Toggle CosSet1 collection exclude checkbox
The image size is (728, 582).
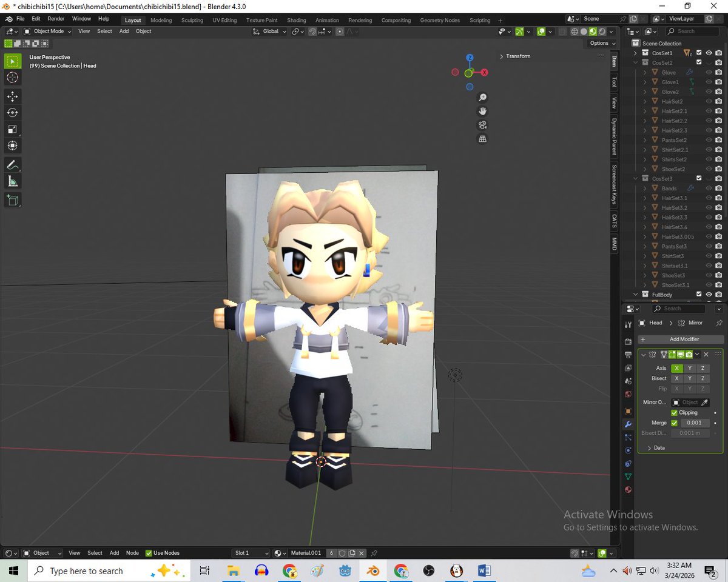[699, 53]
